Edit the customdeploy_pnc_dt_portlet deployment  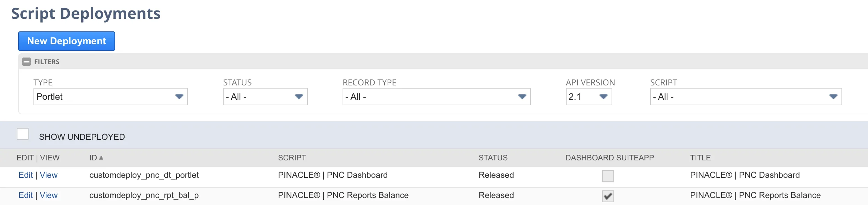coord(25,175)
